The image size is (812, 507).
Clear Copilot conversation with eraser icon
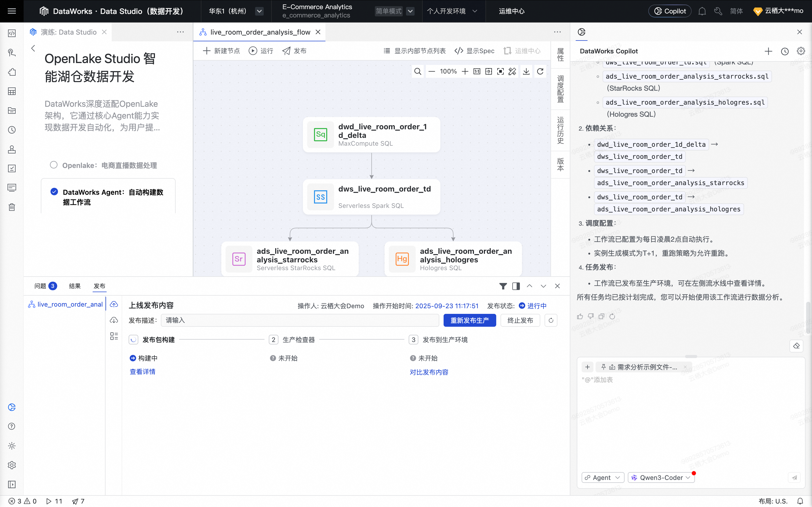click(x=797, y=346)
